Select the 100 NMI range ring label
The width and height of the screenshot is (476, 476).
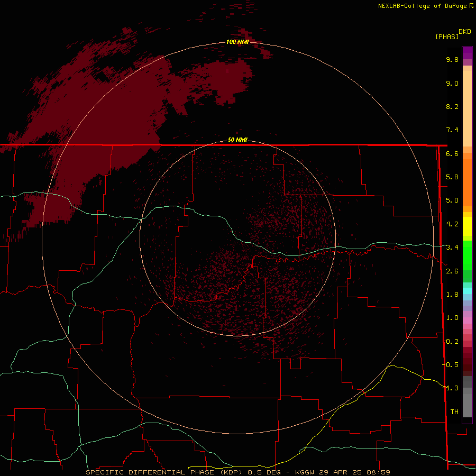237,42
